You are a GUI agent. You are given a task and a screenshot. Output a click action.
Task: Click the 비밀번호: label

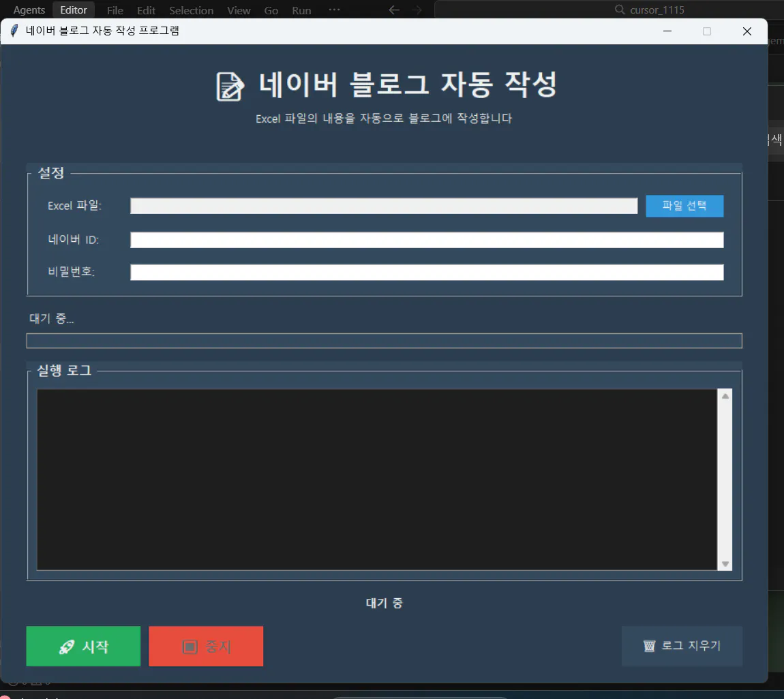point(71,272)
